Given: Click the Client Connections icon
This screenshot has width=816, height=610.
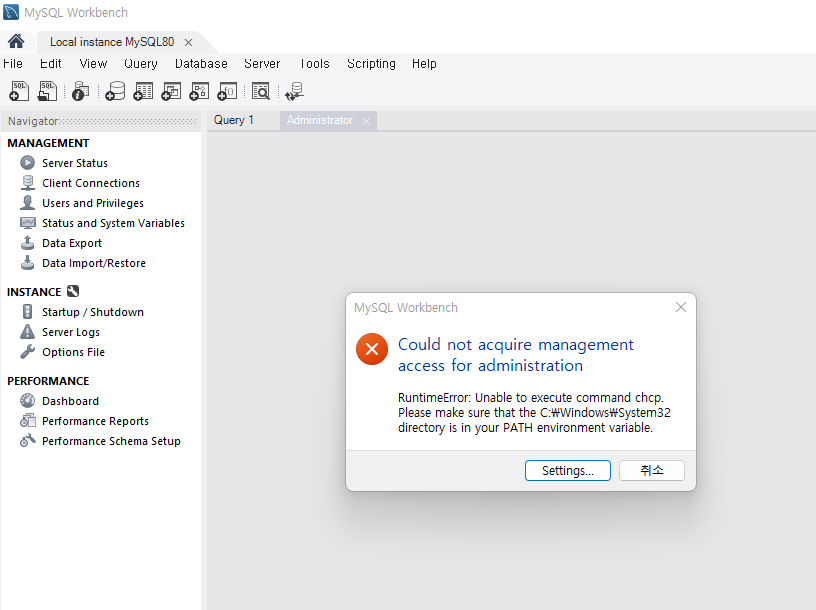Looking at the screenshot, I should 28,183.
